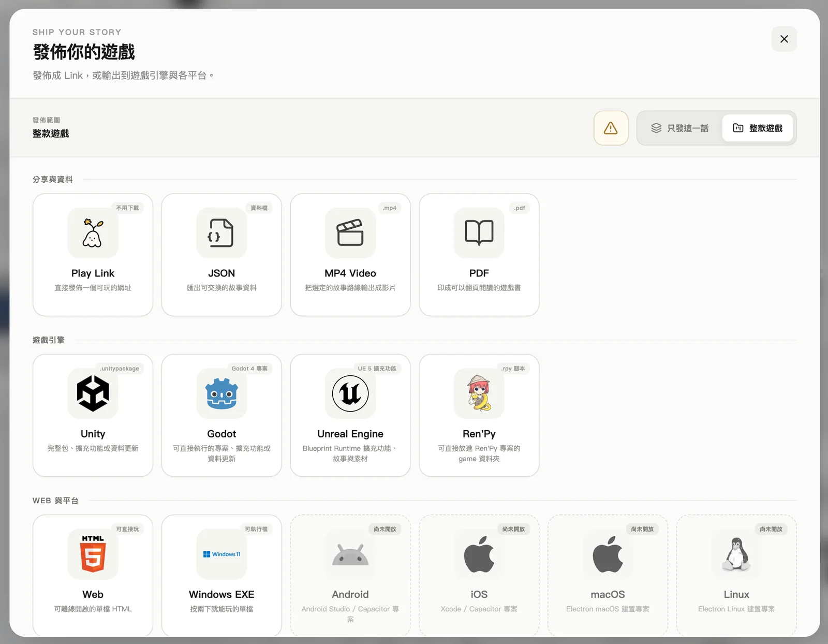Choose the PDF export title
Image resolution: width=828 pixels, height=644 pixels.
coord(479,273)
